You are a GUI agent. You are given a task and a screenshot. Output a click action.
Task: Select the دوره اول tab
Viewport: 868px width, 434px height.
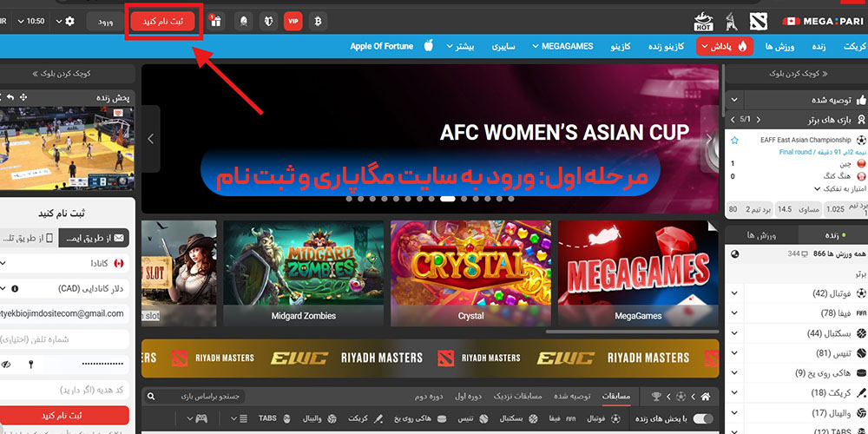tap(469, 397)
